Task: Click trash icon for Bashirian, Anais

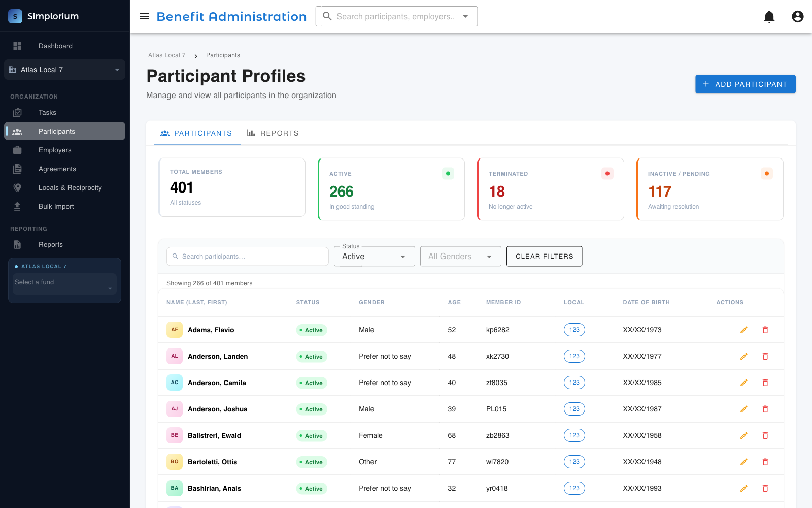Action: [765, 488]
